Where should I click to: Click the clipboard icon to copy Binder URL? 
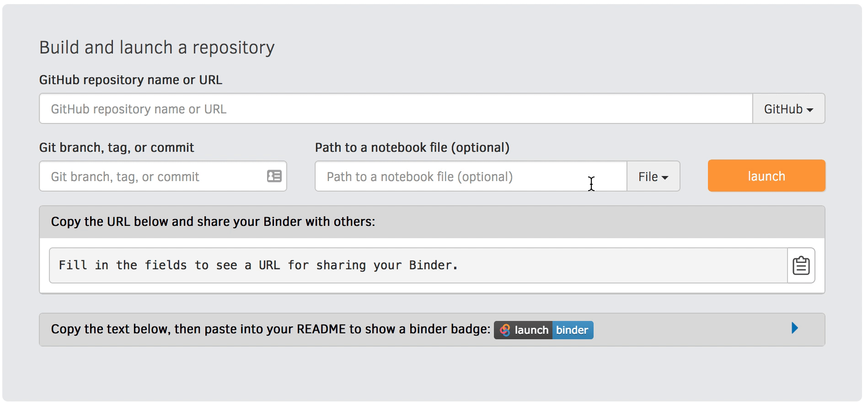pos(801,266)
